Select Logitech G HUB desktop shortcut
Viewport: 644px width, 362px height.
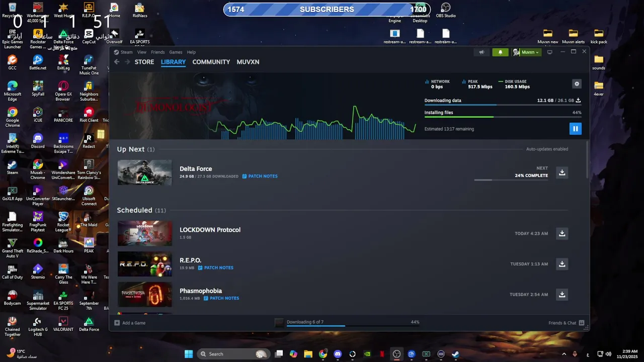click(x=38, y=327)
